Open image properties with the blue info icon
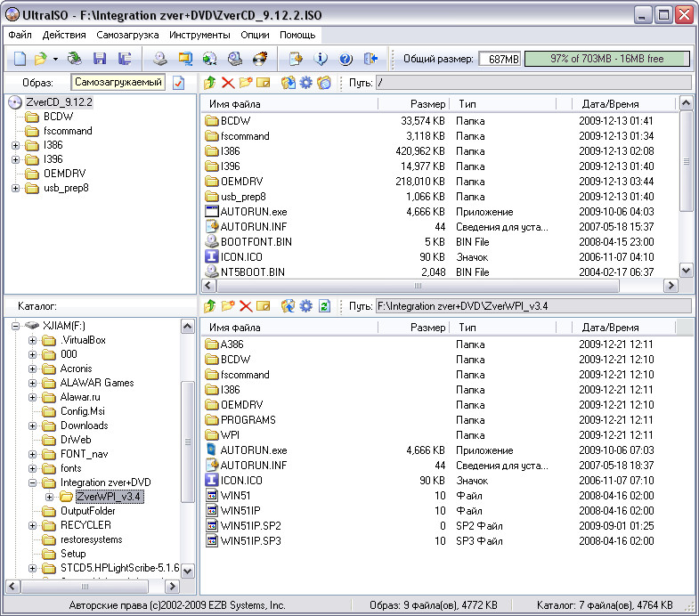This screenshot has width=699, height=616. coord(321,59)
